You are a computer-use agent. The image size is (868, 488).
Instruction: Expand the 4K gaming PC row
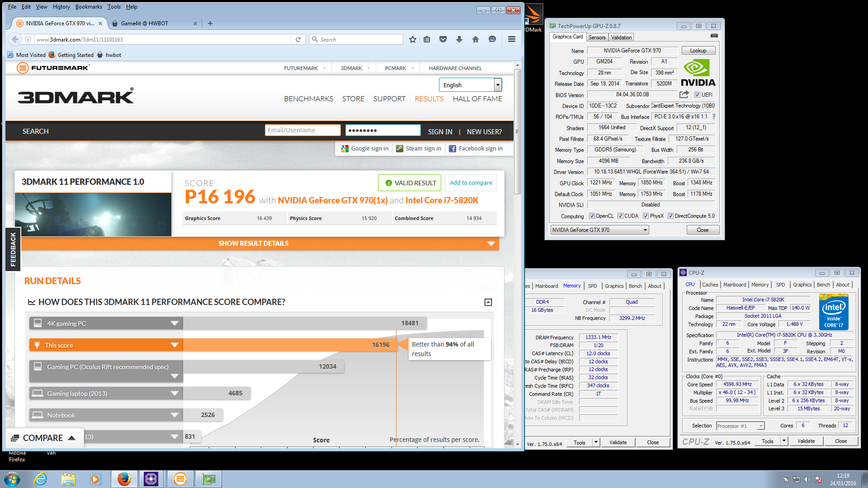175,323
